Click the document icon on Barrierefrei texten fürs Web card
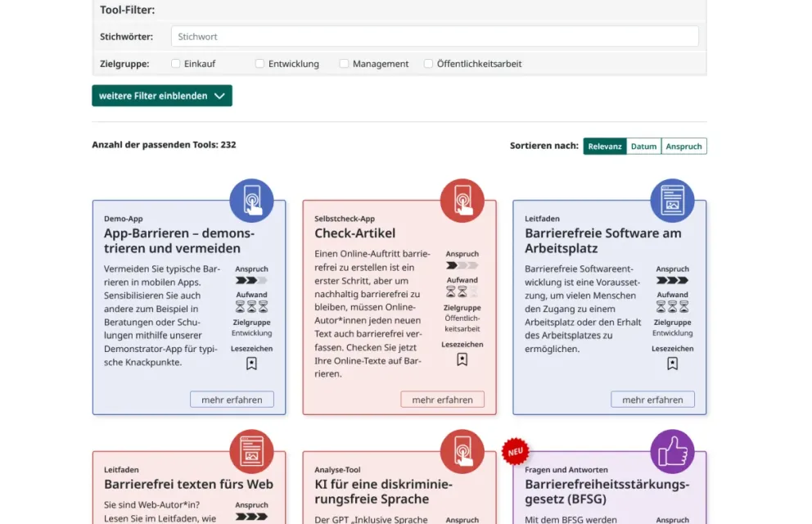This screenshot has height=524, width=812. pyautogui.click(x=251, y=451)
